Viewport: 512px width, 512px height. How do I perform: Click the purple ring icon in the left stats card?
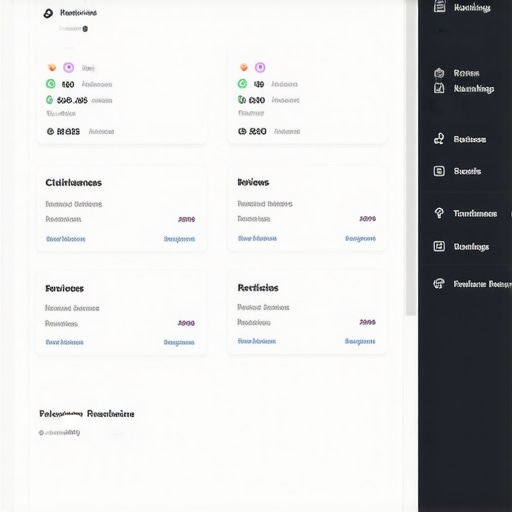point(69,68)
